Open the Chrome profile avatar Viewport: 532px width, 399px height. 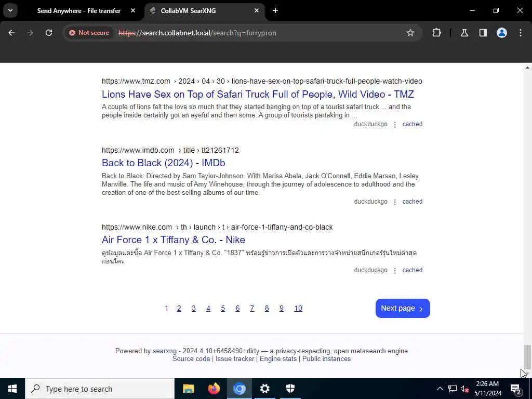pyautogui.click(x=502, y=33)
